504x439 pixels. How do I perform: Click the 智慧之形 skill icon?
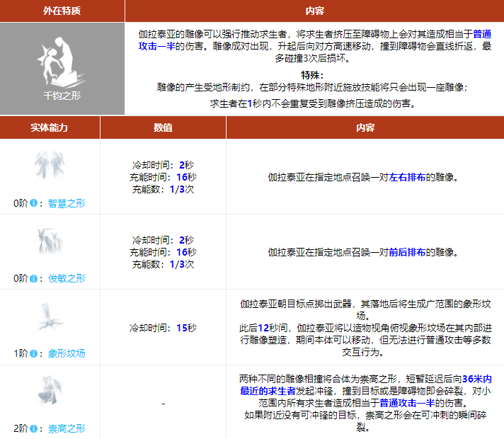[x=50, y=165]
